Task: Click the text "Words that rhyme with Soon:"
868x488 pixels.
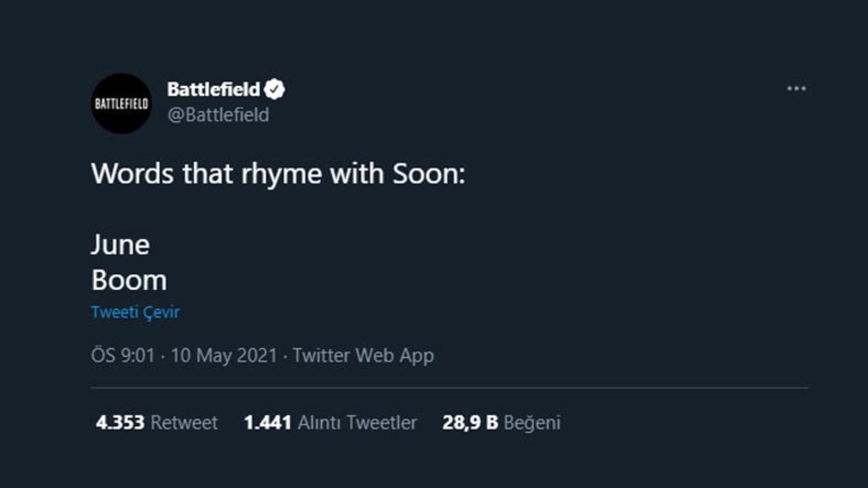Action: point(278,174)
